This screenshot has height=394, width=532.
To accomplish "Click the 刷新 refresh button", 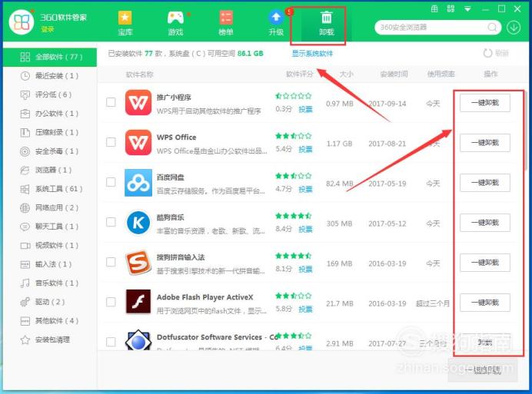I will pyautogui.click(x=496, y=53).
